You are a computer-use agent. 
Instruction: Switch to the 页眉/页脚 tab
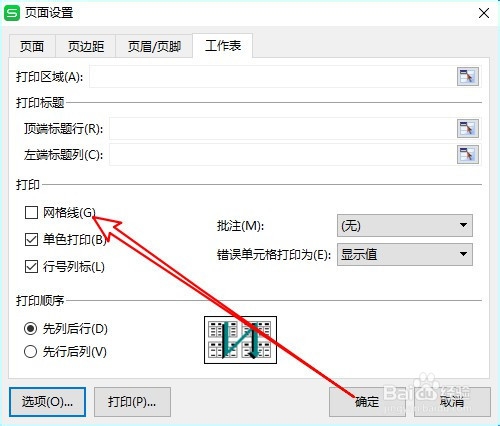pyautogui.click(x=154, y=46)
